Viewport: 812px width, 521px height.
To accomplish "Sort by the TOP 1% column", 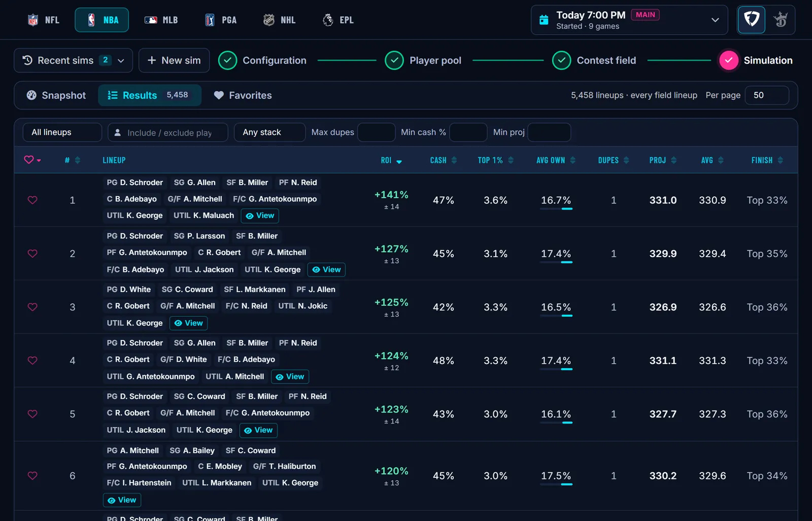I will [x=496, y=160].
